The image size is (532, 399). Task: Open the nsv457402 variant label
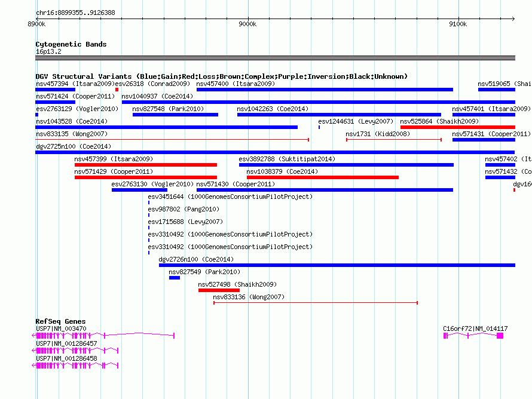pyautogui.click(x=508, y=159)
